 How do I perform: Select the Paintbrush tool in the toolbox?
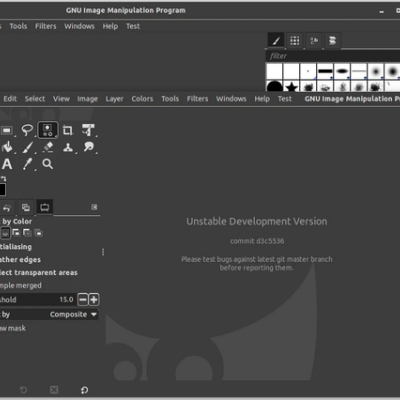click(27, 147)
